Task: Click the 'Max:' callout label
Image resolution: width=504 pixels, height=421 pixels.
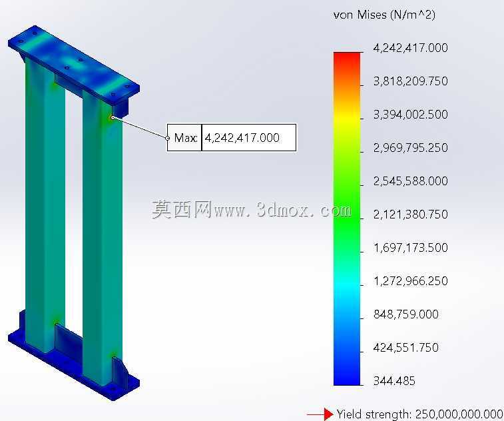Action: pos(184,138)
